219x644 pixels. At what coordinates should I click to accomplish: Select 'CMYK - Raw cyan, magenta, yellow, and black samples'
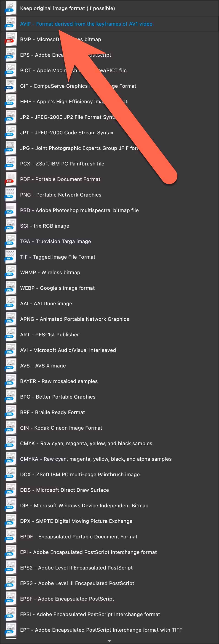point(109,443)
